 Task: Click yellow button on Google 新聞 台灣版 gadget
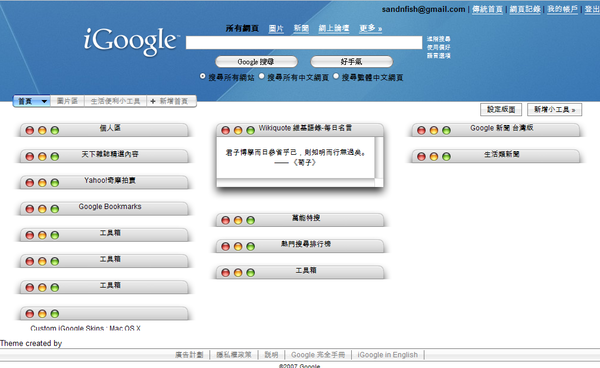click(434, 130)
